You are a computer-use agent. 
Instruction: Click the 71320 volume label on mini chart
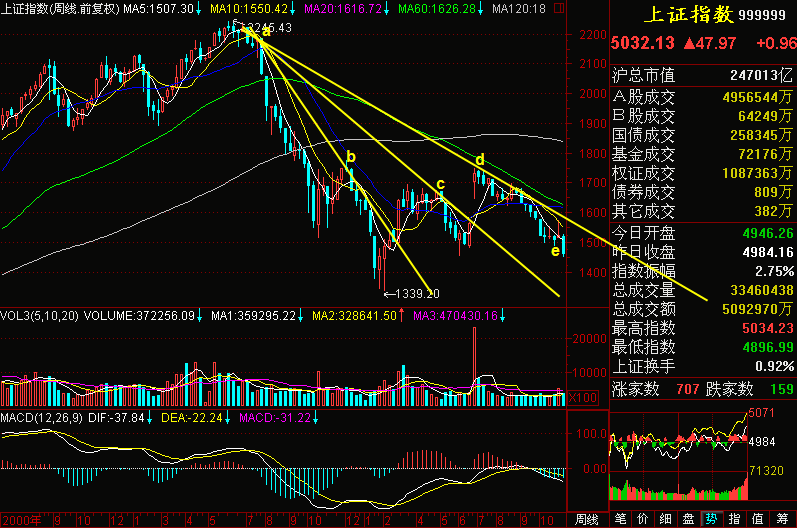click(x=767, y=471)
